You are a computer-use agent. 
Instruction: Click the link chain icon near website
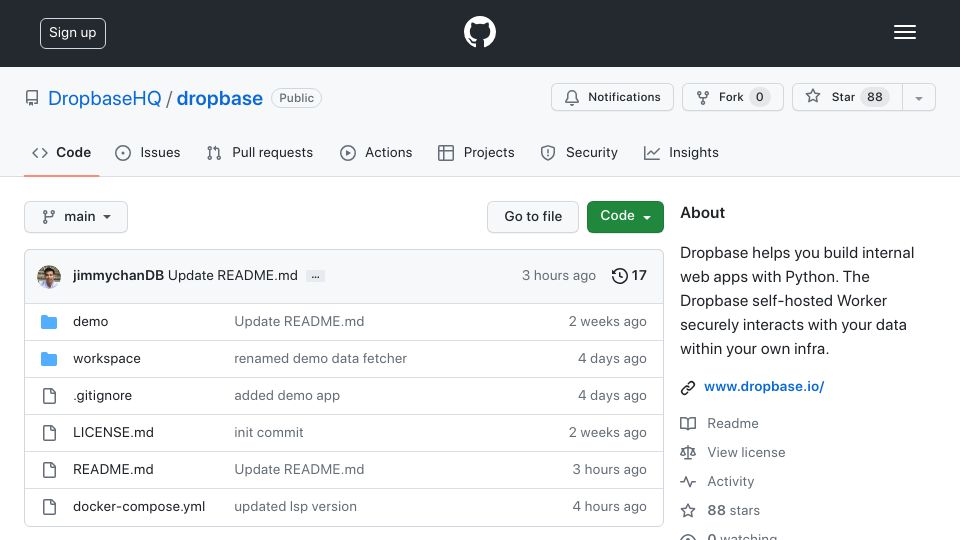(x=688, y=387)
